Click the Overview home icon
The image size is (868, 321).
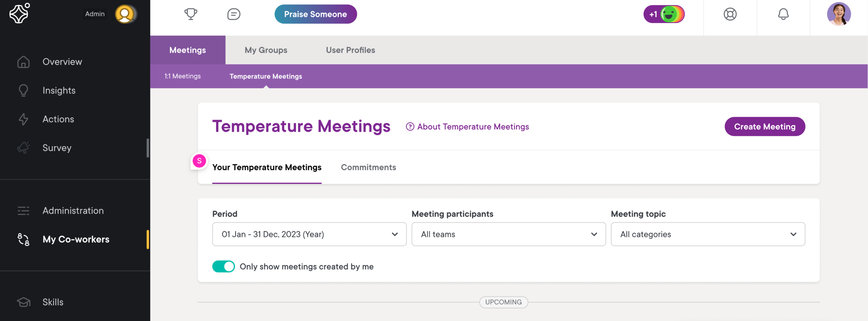click(23, 62)
